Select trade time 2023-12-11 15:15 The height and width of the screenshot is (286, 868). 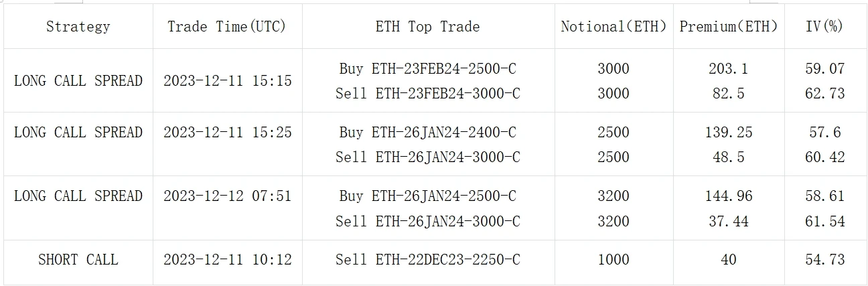[227, 80]
